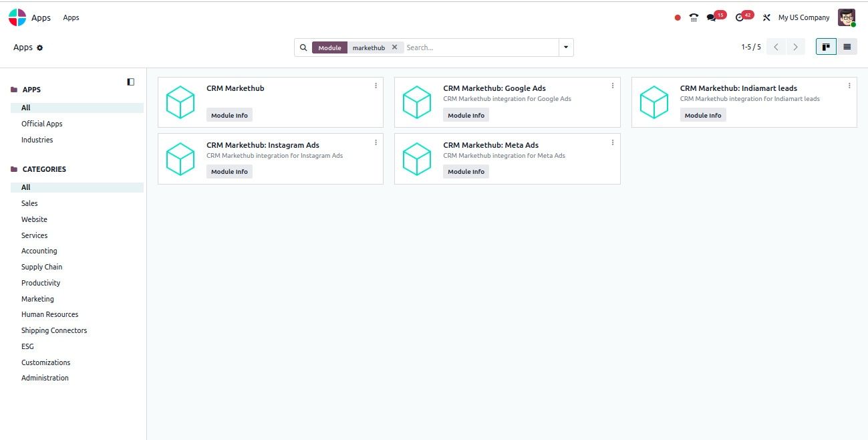Open Module Info for Indiamart leads

click(703, 116)
